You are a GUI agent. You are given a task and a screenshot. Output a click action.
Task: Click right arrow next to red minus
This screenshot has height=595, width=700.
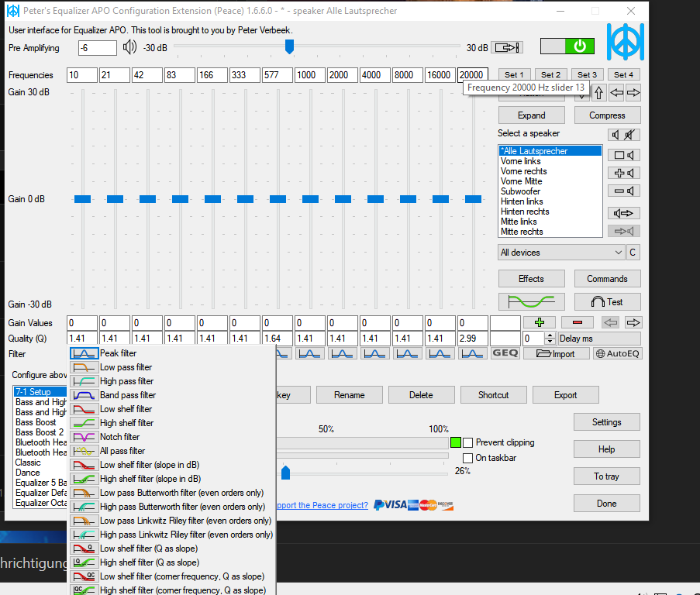(x=633, y=322)
